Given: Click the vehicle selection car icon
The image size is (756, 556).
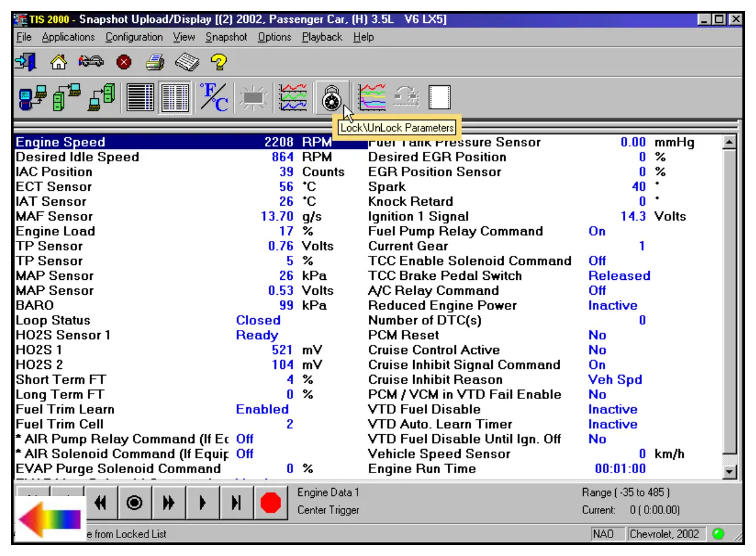Looking at the screenshot, I should coord(90,62).
